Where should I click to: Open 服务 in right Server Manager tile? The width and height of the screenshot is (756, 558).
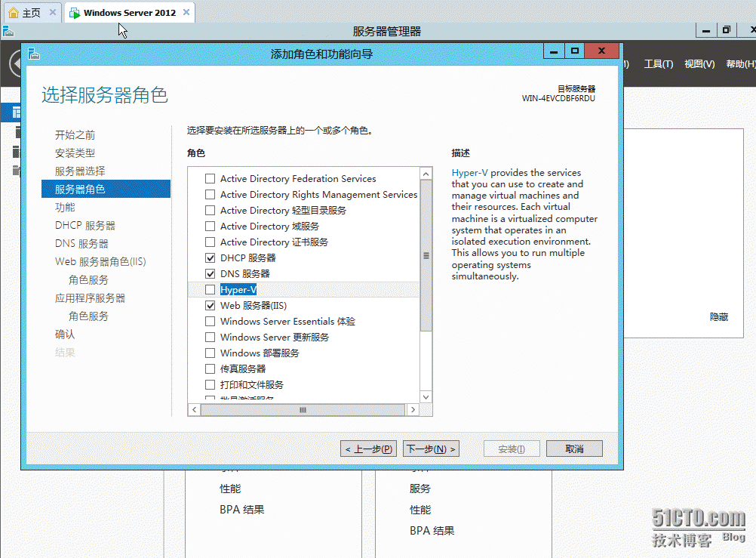pos(420,489)
